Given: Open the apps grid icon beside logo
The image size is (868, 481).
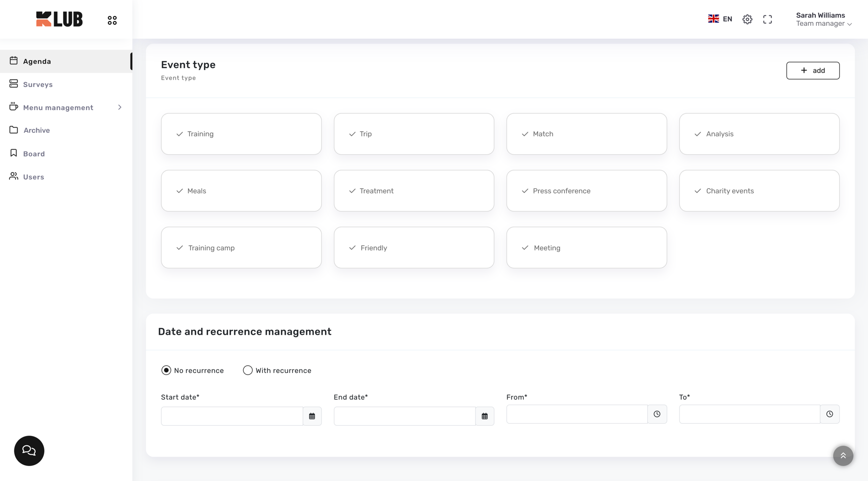Looking at the screenshot, I should click(112, 20).
